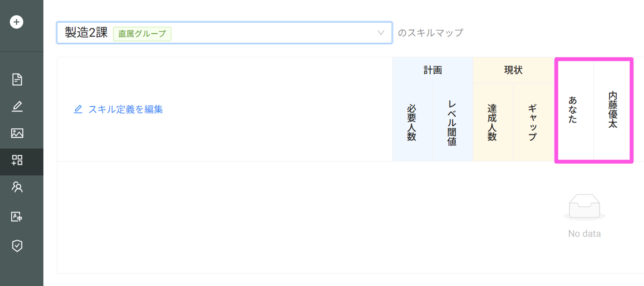Select the 内藤優太 member column header

click(x=612, y=110)
